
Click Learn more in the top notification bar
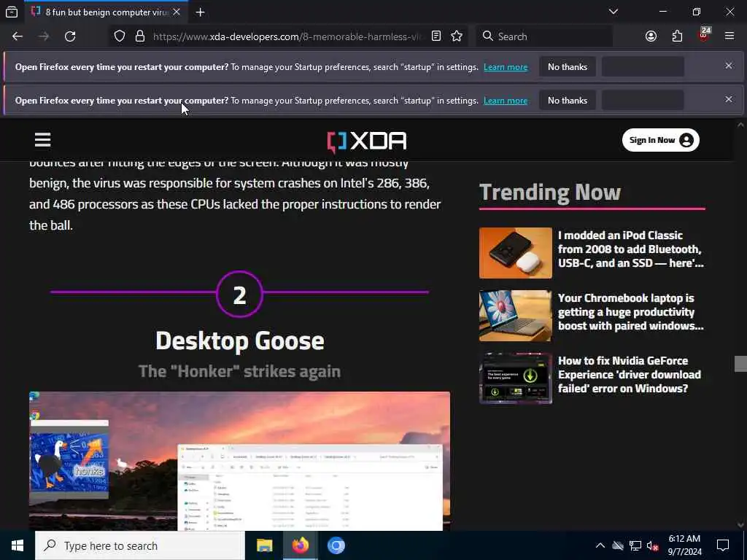click(x=506, y=67)
